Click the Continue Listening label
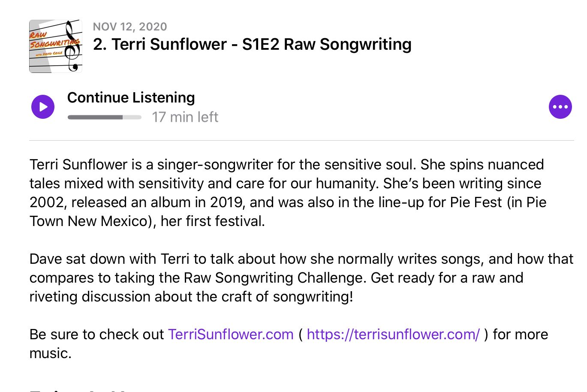The width and height of the screenshot is (587, 392). pyautogui.click(x=131, y=98)
